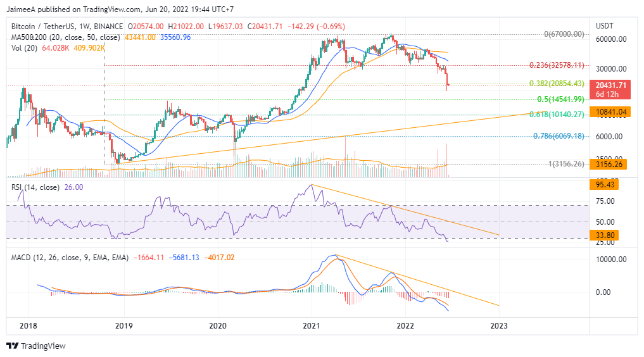Click the 2018 label on time axis
This screenshot has height=357, width=644.
coord(28,326)
